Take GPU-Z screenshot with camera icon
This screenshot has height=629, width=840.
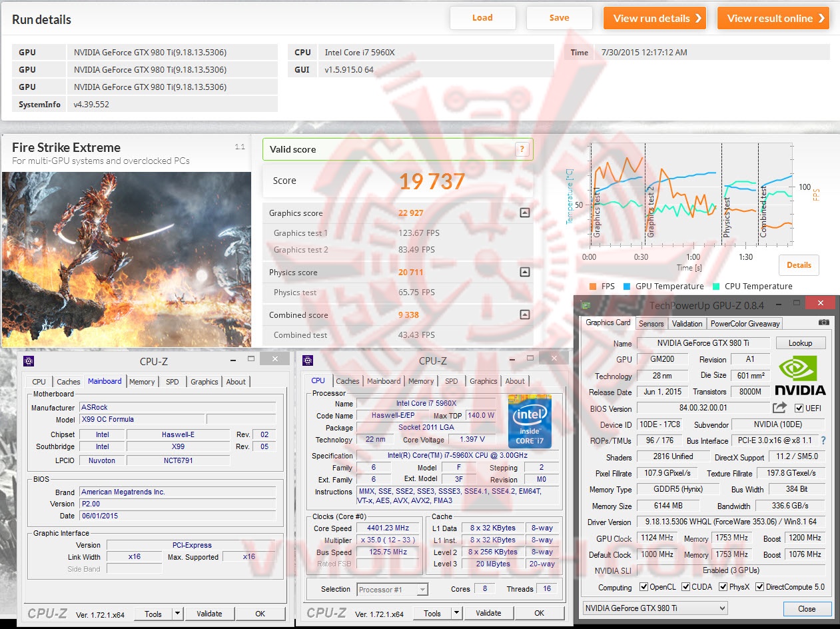824,322
